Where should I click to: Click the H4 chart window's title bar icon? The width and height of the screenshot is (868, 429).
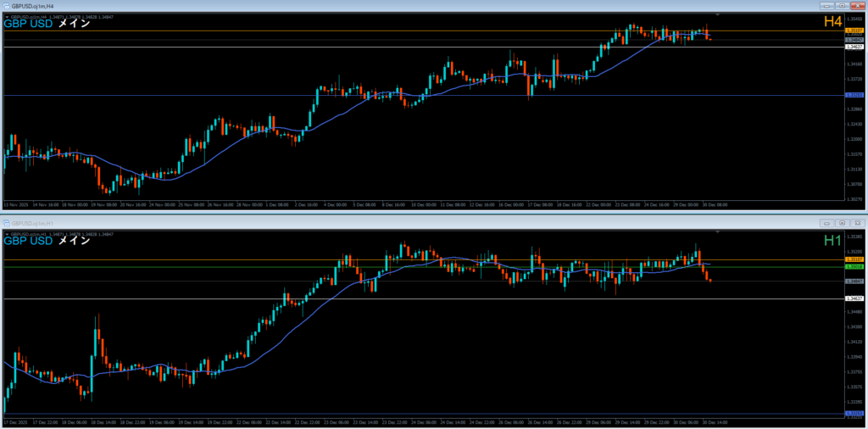(5, 5)
